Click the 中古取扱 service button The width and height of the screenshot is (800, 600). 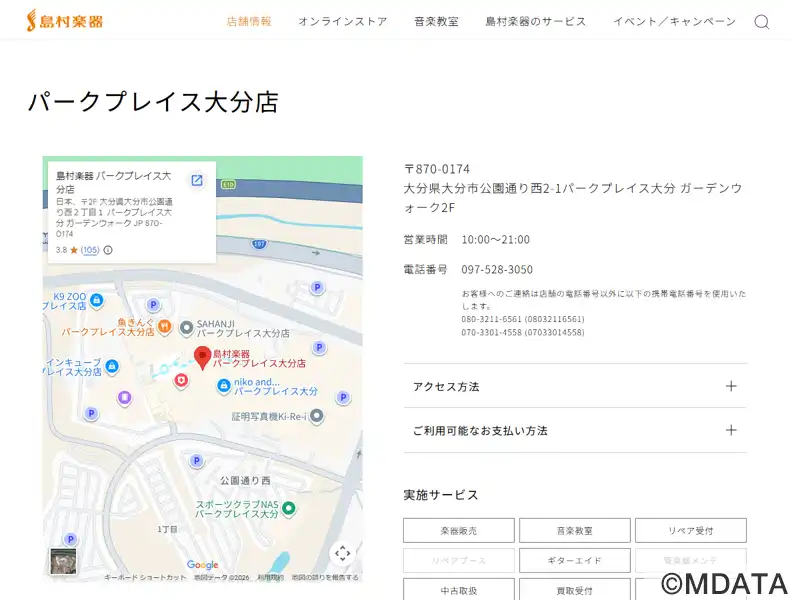coord(459,590)
